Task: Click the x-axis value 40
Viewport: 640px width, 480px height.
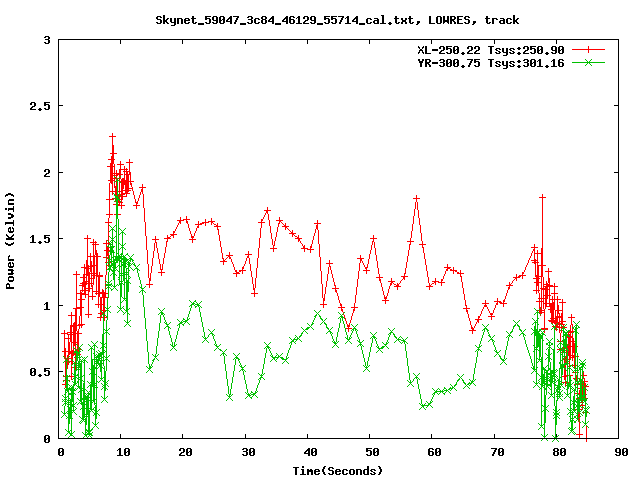Action: 310,452
